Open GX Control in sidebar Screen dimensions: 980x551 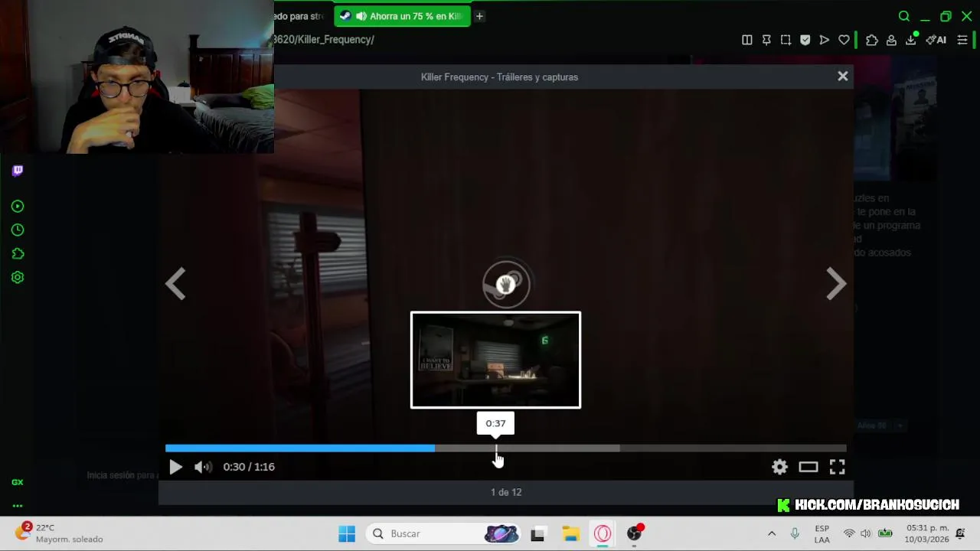18,482
